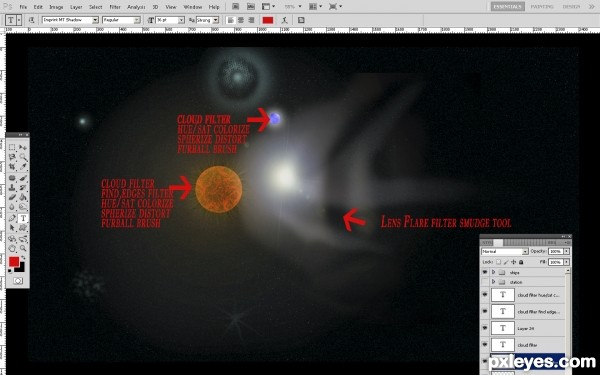600x375 pixels.
Task: Select the Eraser tool
Action: (x=12, y=197)
